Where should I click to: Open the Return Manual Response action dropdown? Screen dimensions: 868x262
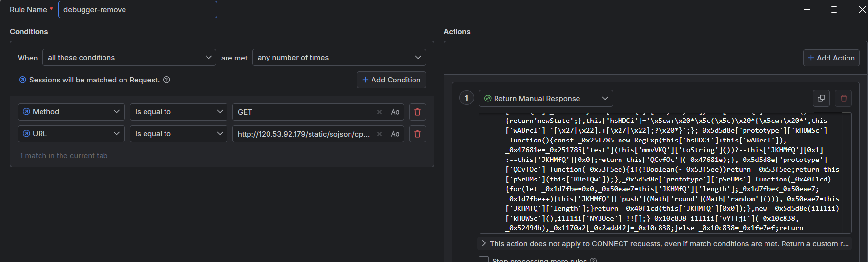point(546,99)
